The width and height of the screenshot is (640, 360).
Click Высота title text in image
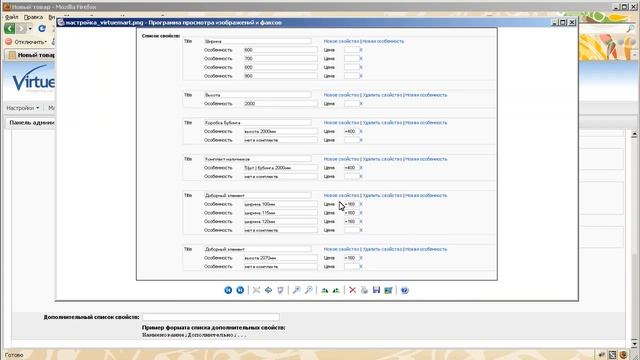(213, 95)
